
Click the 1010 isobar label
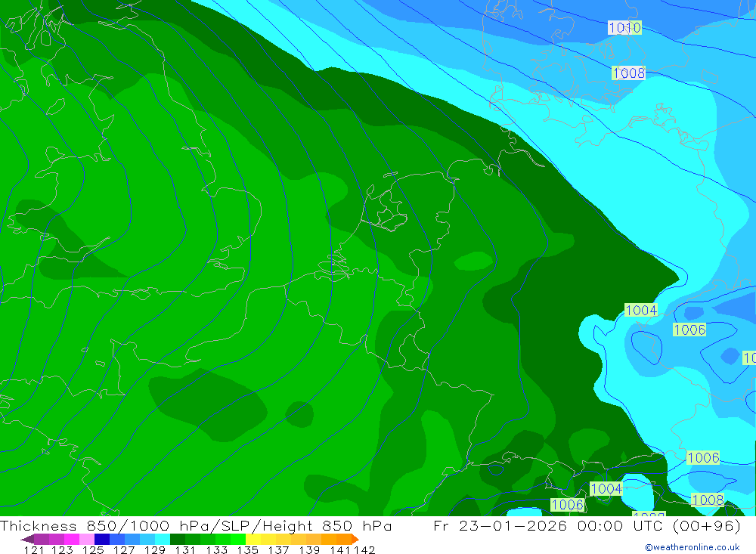(624, 27)
